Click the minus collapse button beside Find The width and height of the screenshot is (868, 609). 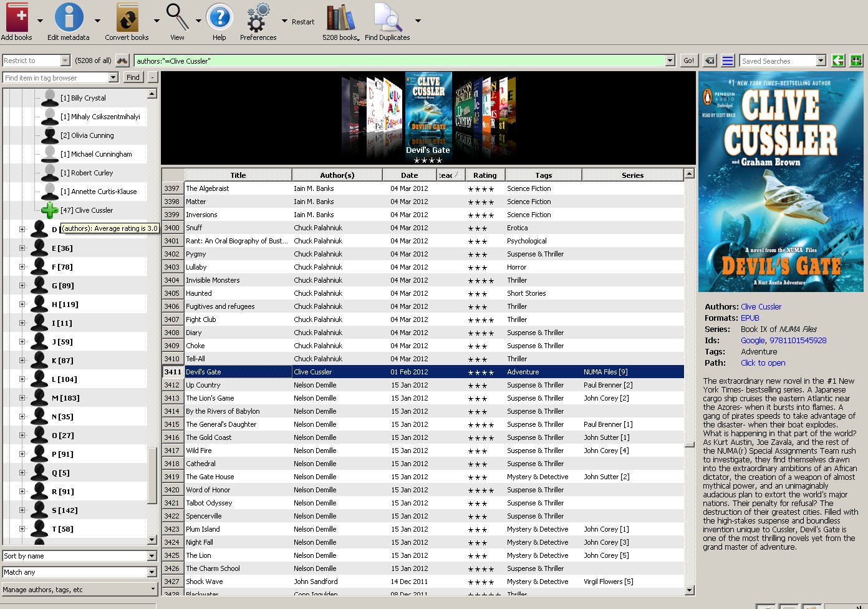coord(152,77)
